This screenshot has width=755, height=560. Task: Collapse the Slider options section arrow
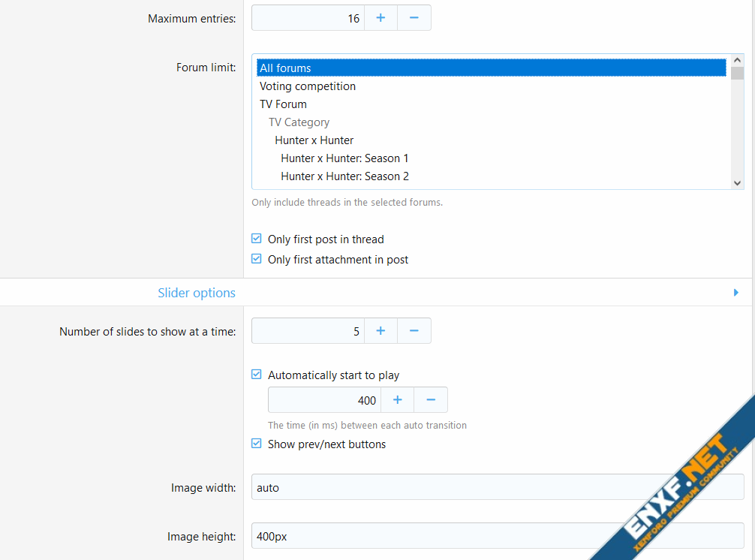[x=735, y=293]
